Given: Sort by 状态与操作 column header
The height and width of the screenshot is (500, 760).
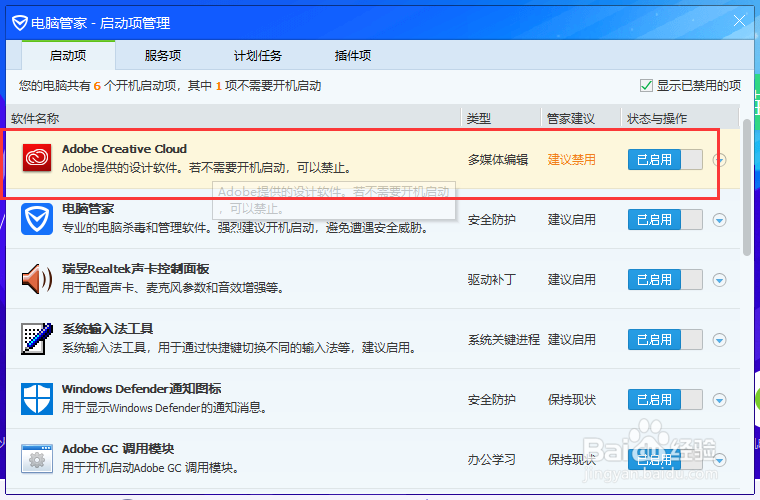Looking at the screenshot, I should pos(680,118).
